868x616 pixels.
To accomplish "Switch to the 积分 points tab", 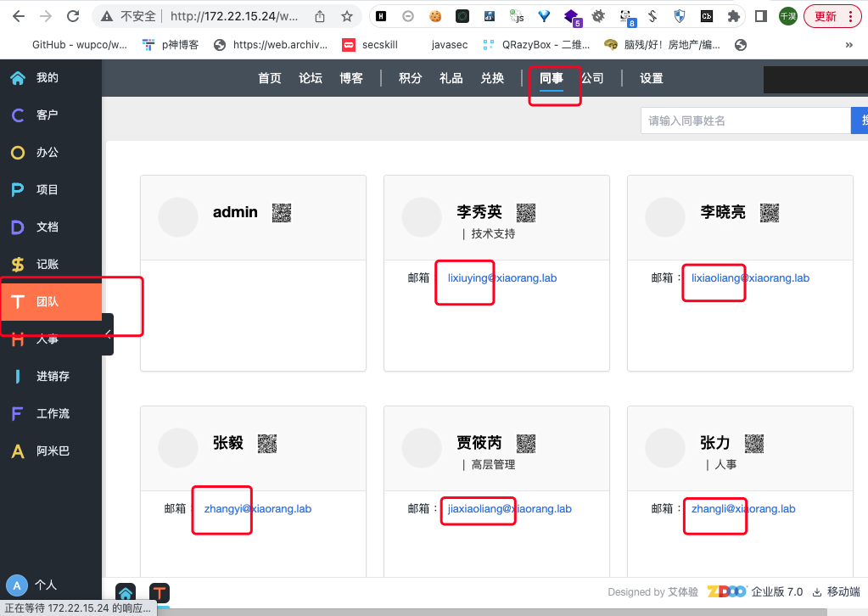I will click(x=410, y=79).
